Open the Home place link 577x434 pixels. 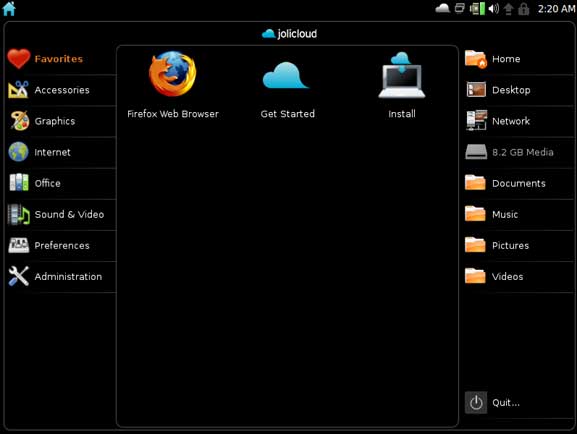point(506,59)
